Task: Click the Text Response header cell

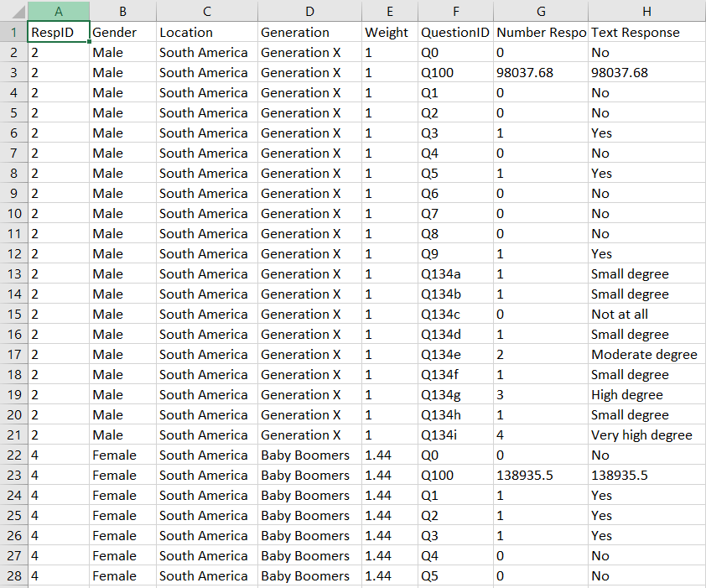Action: tap(646, 33)
